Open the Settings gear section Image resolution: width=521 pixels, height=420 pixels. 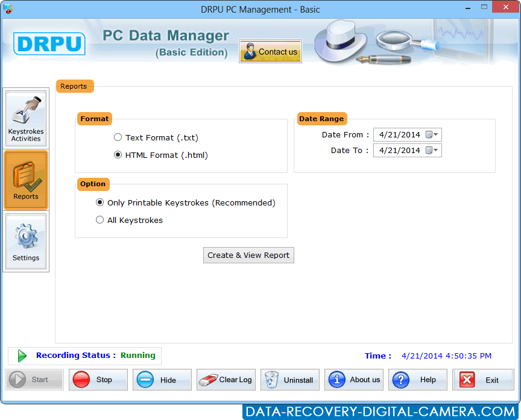click(26, 242)
